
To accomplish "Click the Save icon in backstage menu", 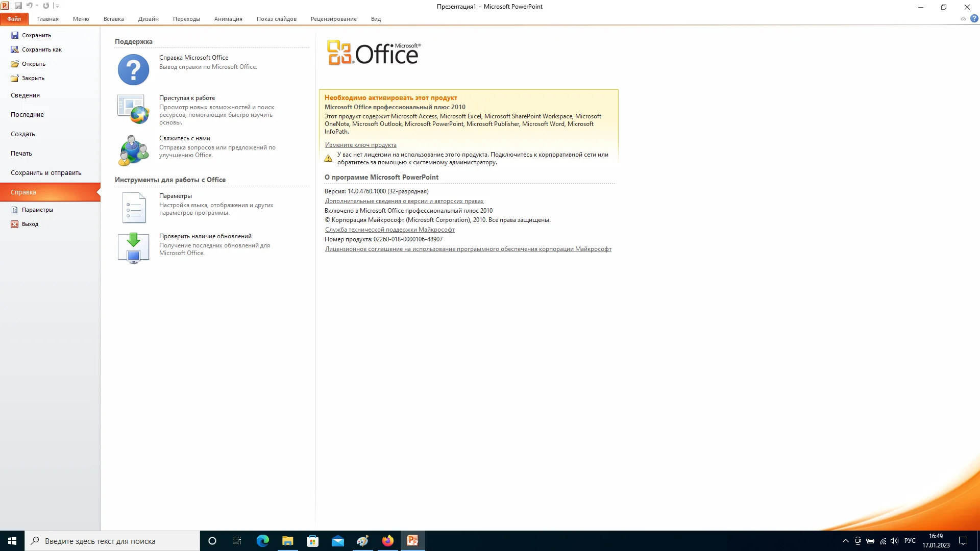I will click(x=15, y=35).
